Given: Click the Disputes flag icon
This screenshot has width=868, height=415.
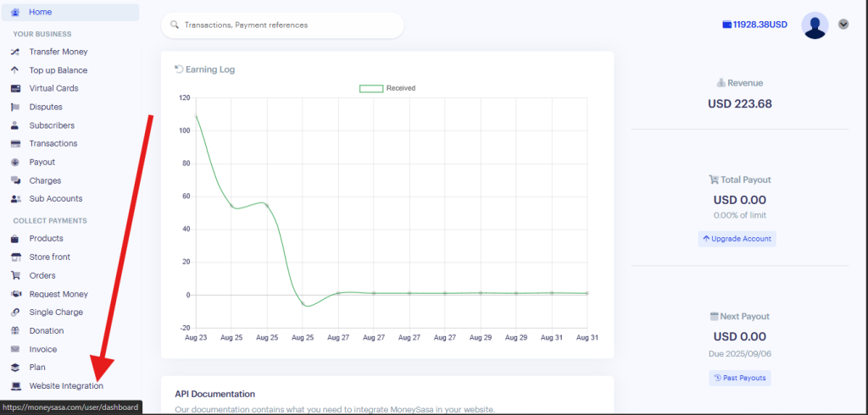Looking at the screenshot, I should click(x=14, y=107).
